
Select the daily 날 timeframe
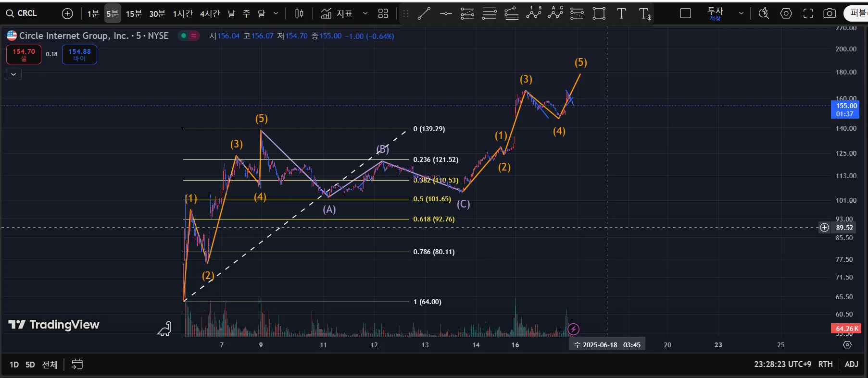[232, 13]
